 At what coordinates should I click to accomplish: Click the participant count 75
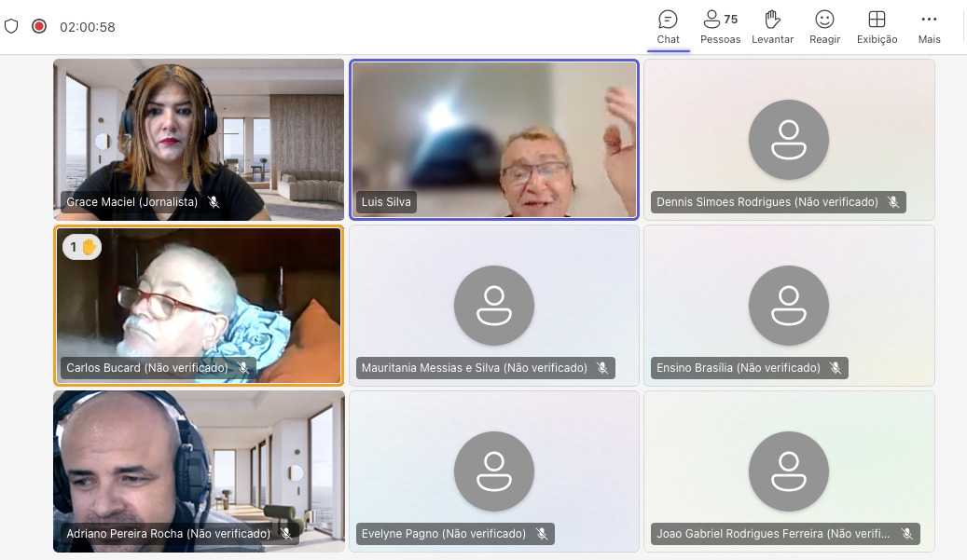(x=731, y=19)
